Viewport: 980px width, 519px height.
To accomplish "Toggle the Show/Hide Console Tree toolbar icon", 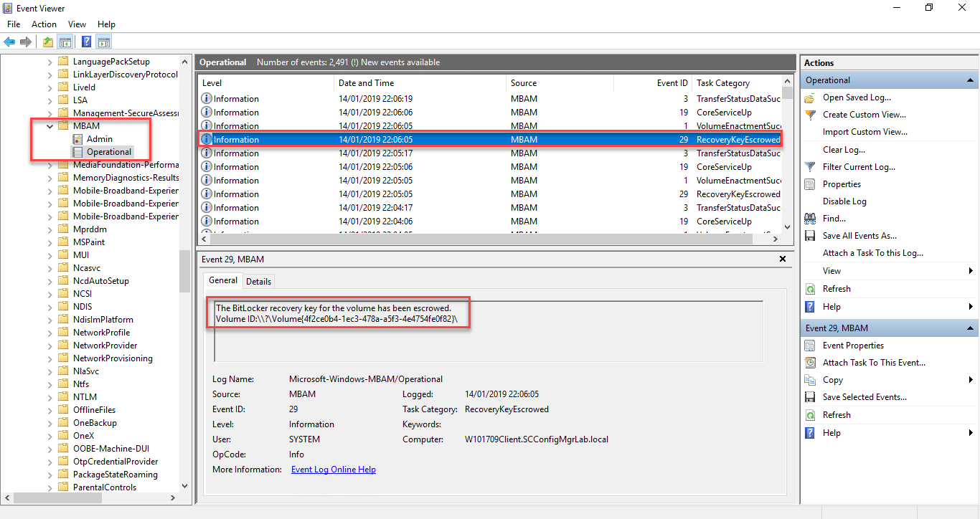I will pyautogui.click(x=65, y=42).
